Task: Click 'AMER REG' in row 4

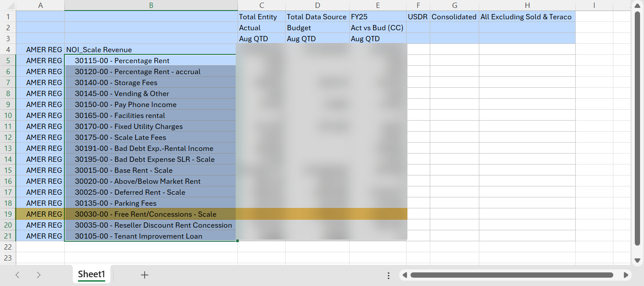Action: (40, 50)
